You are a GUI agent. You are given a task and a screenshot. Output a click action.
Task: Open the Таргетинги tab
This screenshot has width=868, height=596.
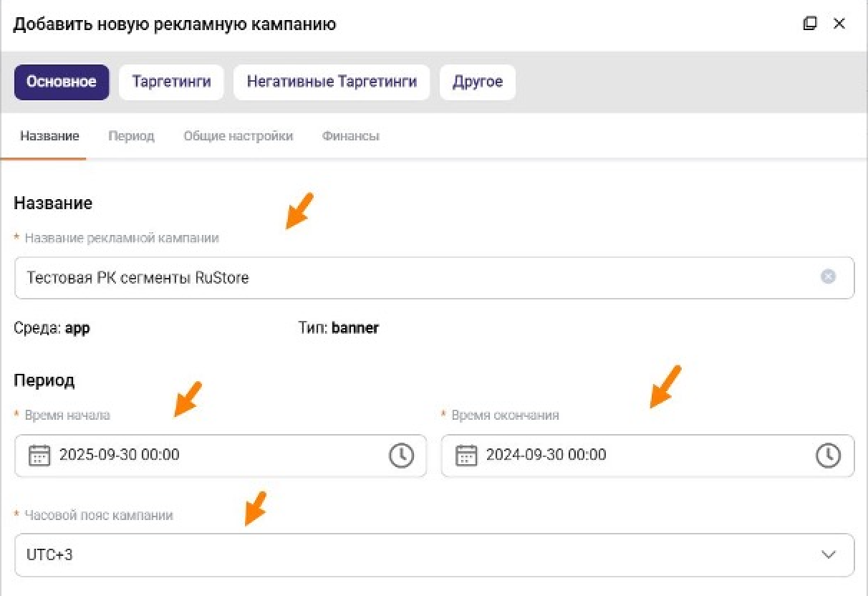(x=171, y=82)
